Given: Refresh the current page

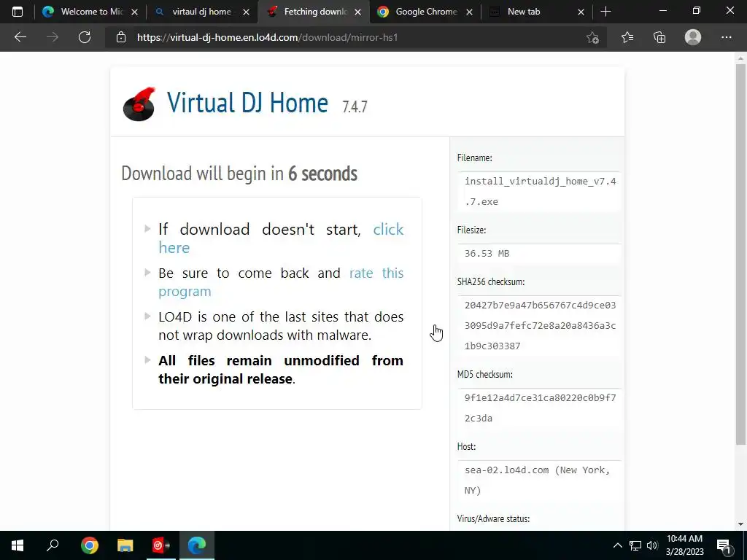Looking at the screenshot, I should pyautogui.click(x=85, y=37).
